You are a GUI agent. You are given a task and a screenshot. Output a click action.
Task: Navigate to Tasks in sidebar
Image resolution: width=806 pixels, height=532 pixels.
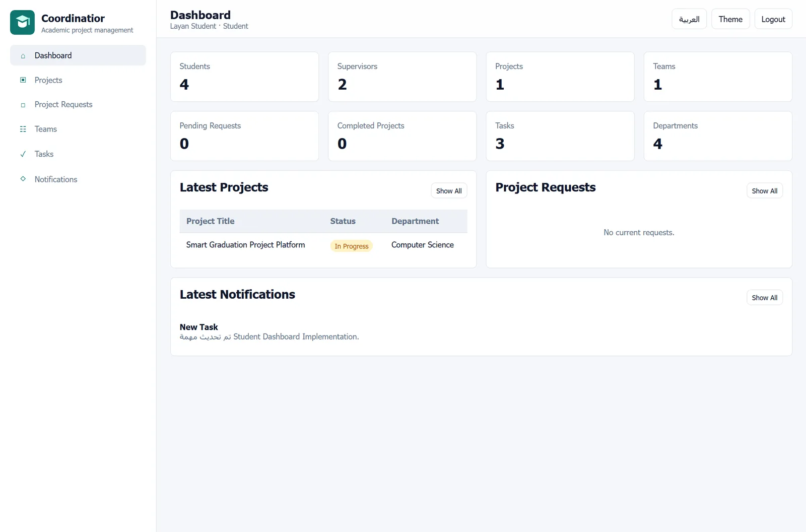tap(78, 154)
